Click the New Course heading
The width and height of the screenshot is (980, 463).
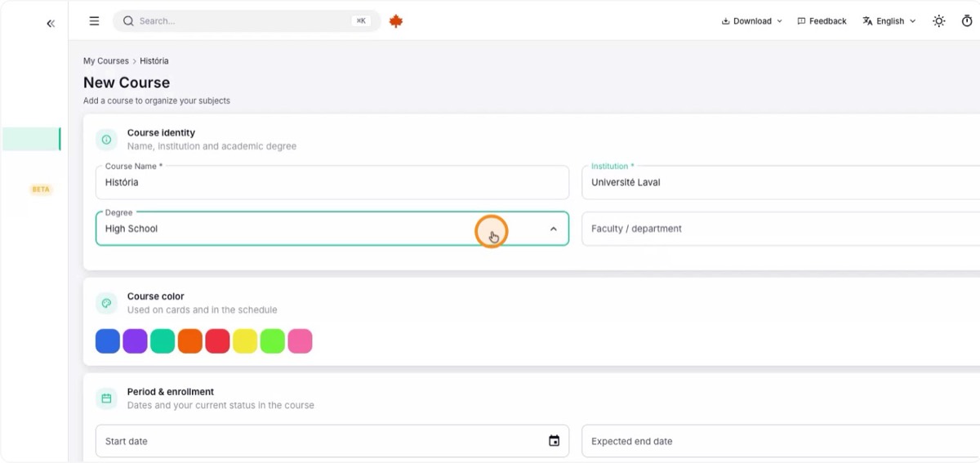[127, 82]
